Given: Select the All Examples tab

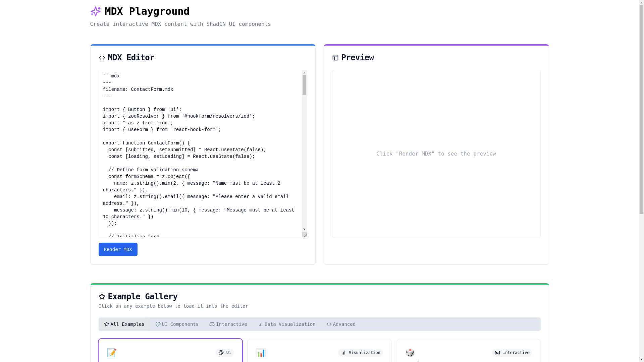Looking at the screenshot, I should pos(124,324).
